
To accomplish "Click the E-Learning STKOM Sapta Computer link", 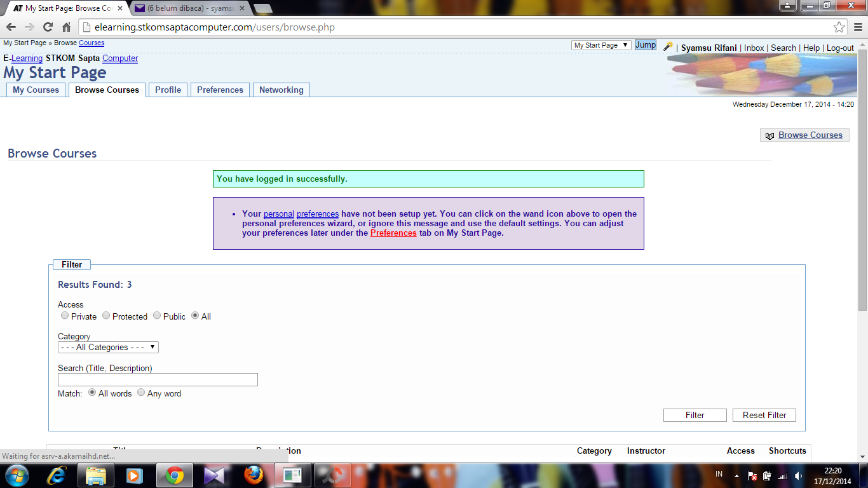I will (71, 58).
